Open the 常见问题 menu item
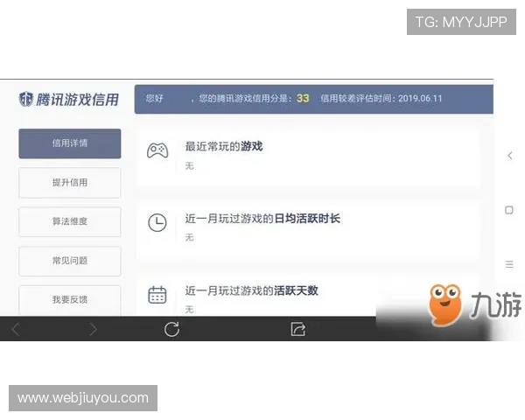 click(70, 261)
